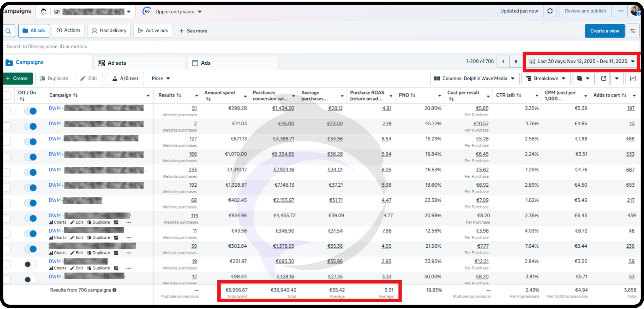Open Columns: Dolphin Wave Media dropdown
Image resolution: width=644 pixels, height=309 pixels.
(x=474, y=78)
